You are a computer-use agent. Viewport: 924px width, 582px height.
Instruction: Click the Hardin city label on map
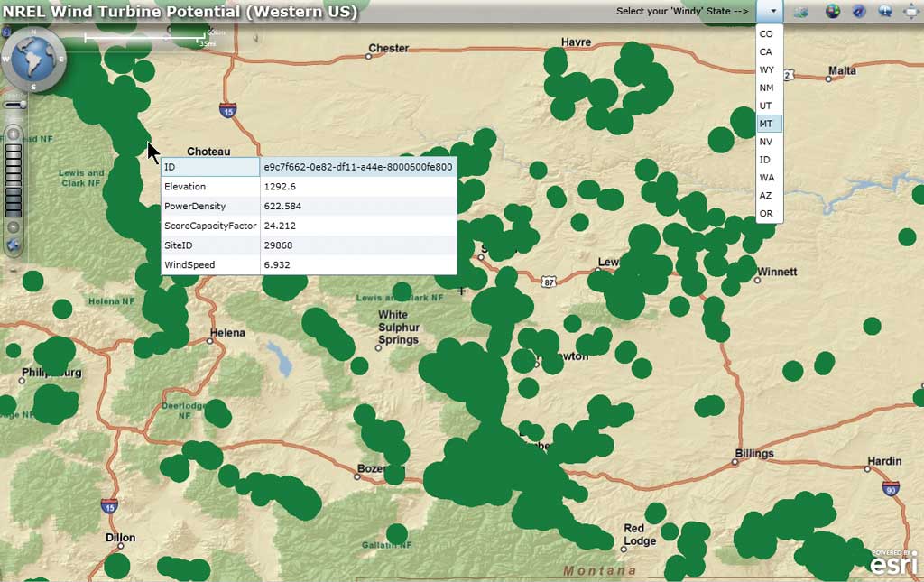[x=884, y=461]
